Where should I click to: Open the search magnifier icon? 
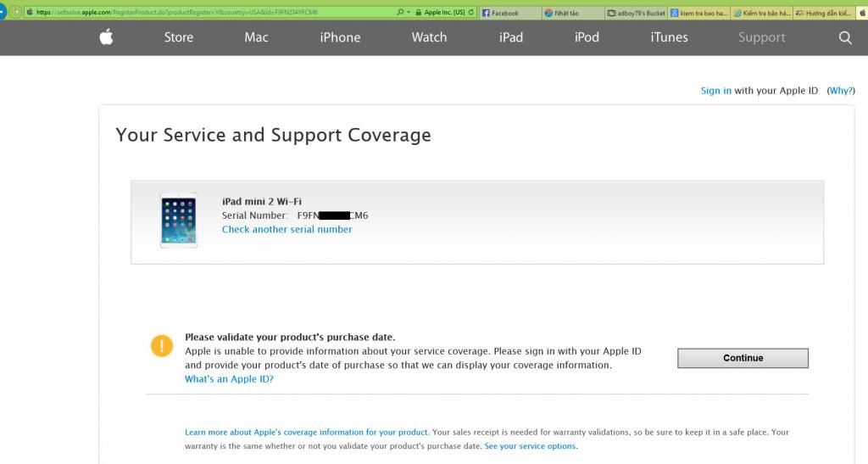[x=844, y=37]
